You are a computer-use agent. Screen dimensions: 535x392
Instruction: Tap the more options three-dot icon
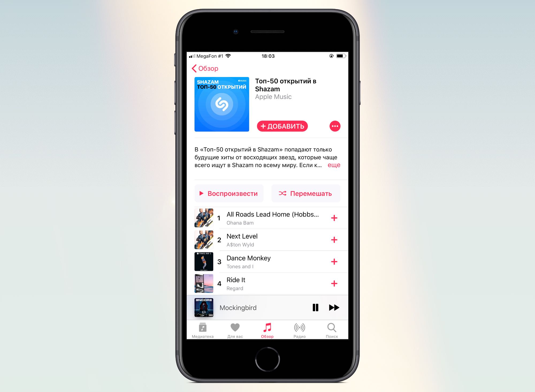pos(335,126)
